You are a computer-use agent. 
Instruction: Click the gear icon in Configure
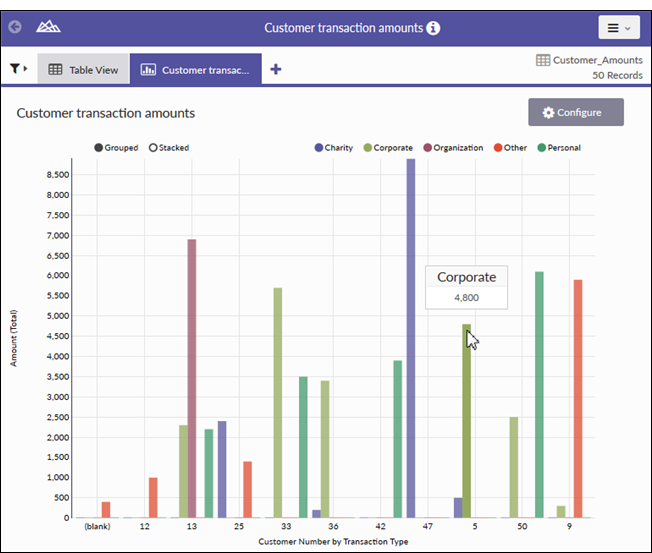point(548,113)
